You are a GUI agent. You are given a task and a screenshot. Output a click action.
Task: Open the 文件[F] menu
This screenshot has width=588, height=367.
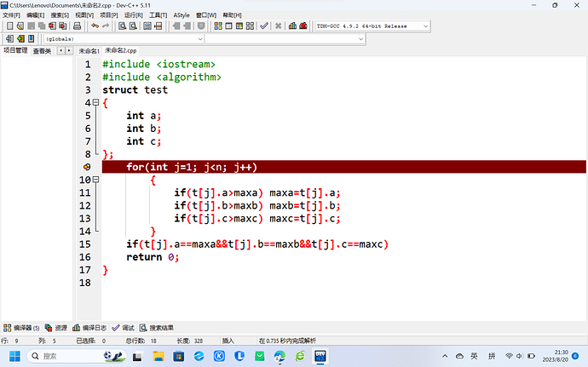pyautogui.click(x=11, y=15)
